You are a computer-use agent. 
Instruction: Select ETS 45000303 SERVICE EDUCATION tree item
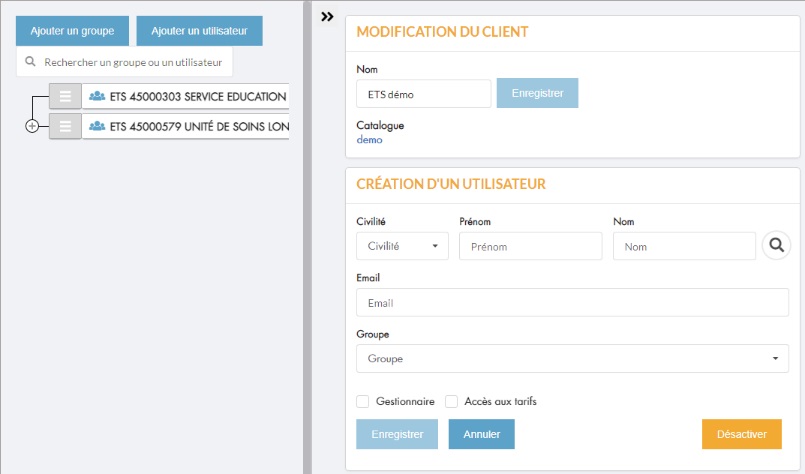[x=185, y=96]
